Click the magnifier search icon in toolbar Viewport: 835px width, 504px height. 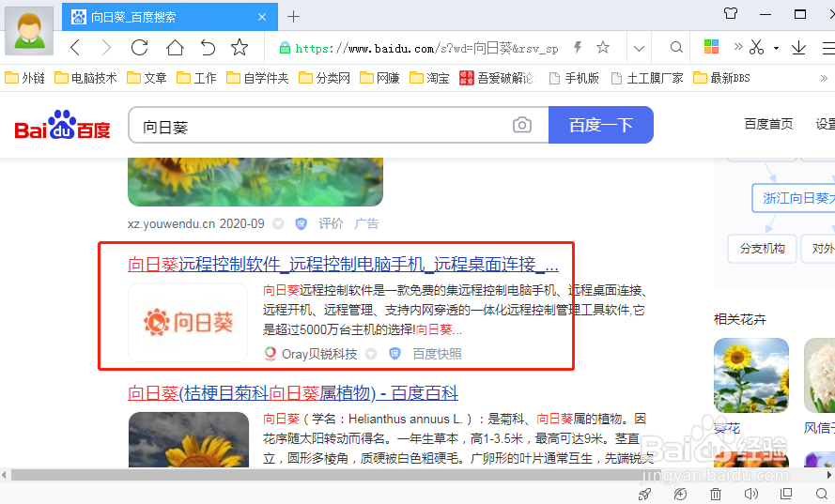pyautogui.click(x=676, y=47)
